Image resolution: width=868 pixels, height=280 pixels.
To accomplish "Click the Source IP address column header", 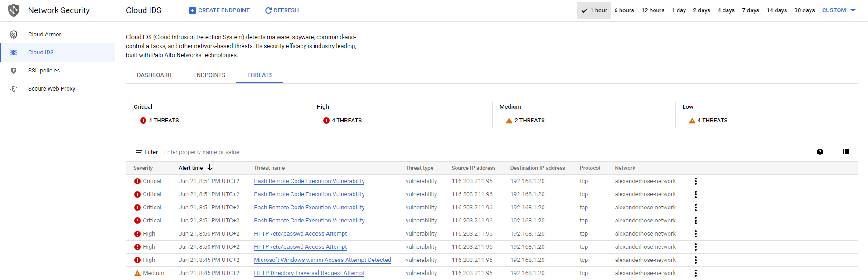I will 473,168.
